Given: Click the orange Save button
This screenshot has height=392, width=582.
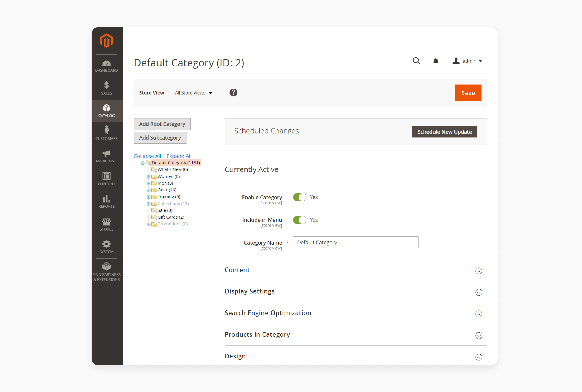Looking at the screenshot, I should [x=468, y=93].
